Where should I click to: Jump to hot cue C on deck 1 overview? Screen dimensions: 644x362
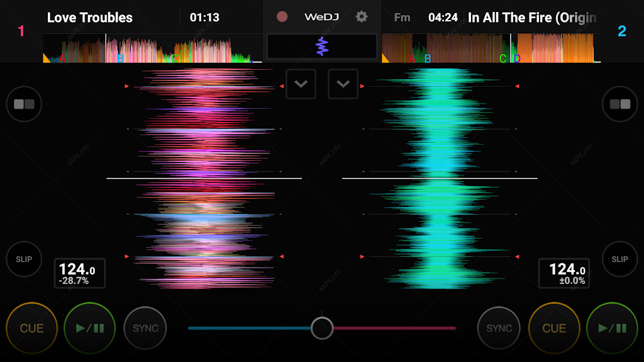175,58
